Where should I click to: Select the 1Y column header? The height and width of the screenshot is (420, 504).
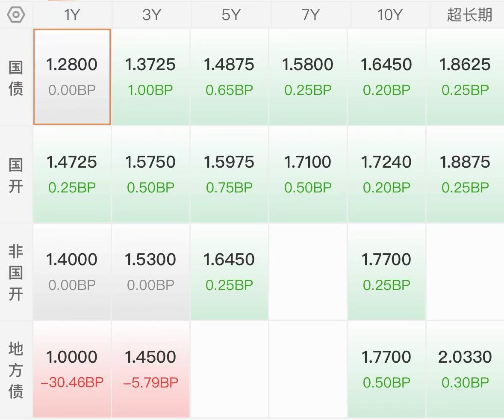tap(72, 15)
